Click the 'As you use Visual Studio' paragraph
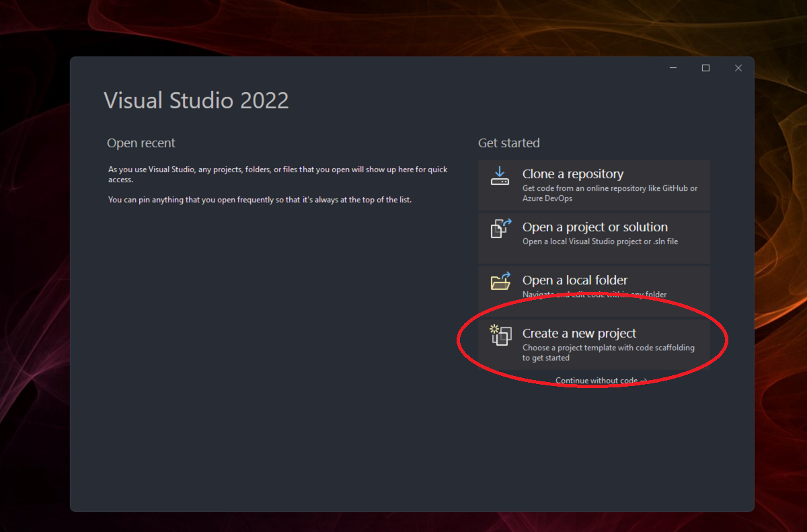The image size is (807, 532). point(278,174)
